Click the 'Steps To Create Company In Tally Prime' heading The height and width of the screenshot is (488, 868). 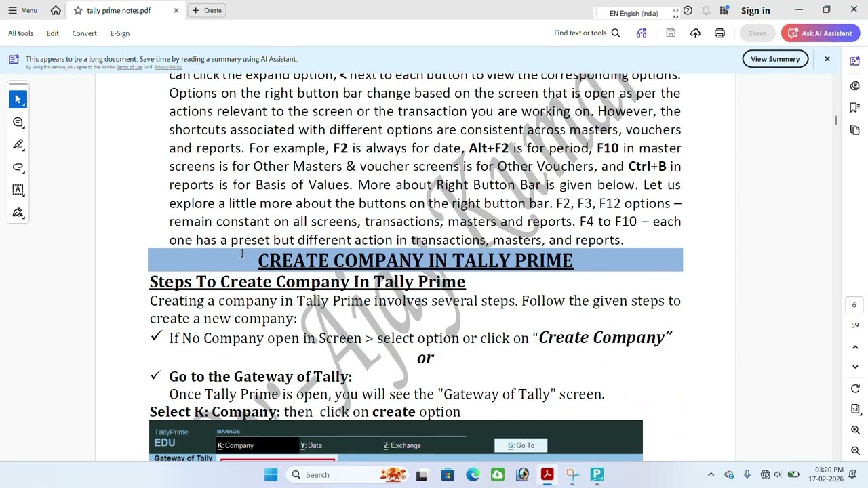click(x=307, y=282)
